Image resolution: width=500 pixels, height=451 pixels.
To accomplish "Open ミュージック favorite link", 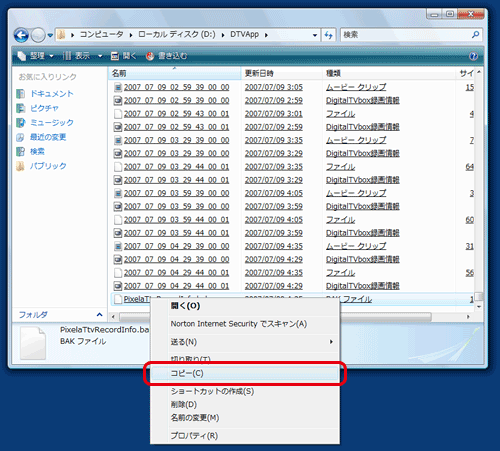I will coord(52,122).
